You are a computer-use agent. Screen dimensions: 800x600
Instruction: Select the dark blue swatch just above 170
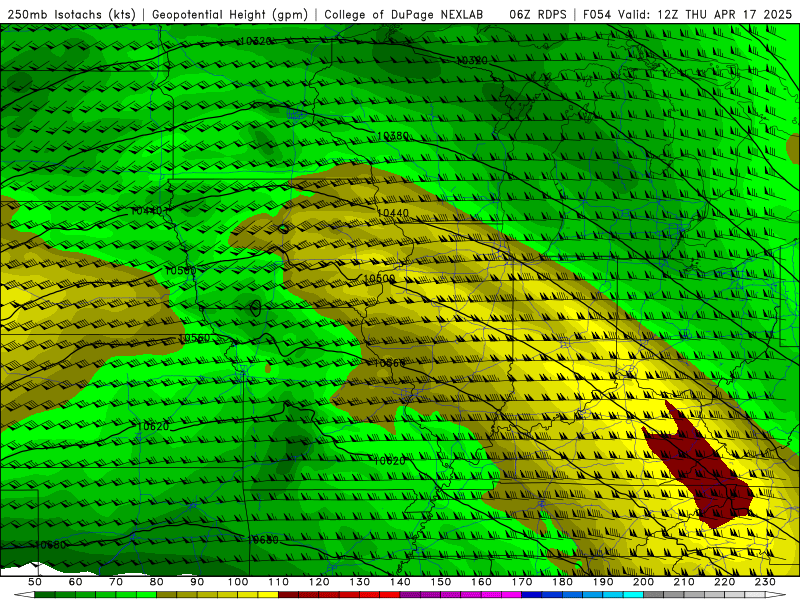tap(532, 595)
